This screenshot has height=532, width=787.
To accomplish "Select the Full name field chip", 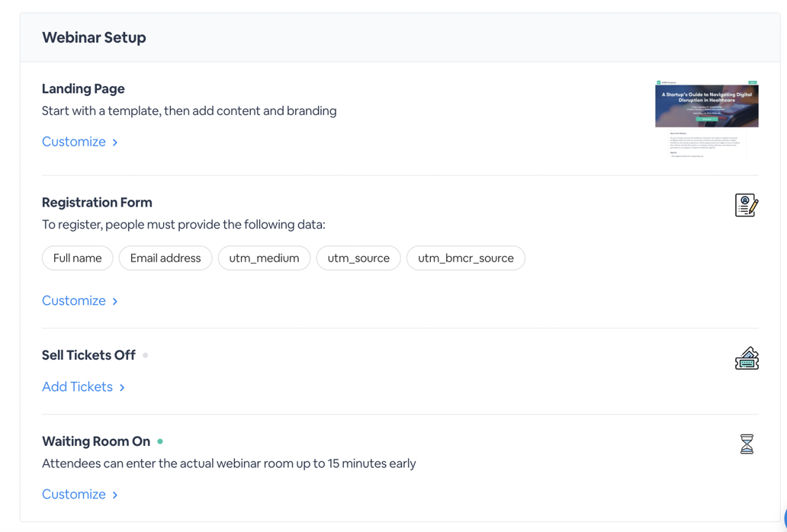I will [x=77, y=258].
